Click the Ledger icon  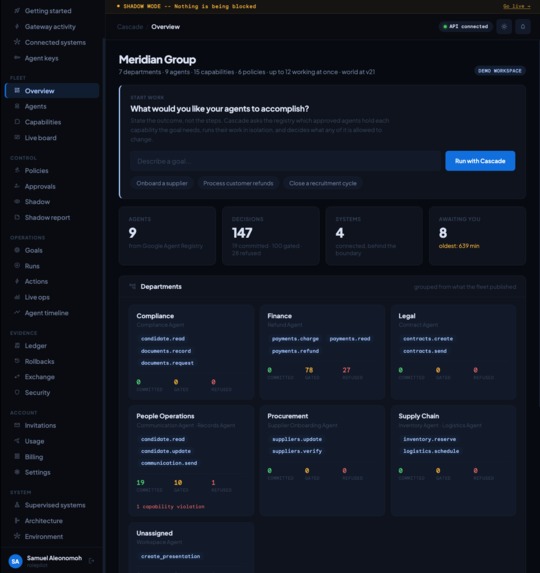(x=17, y=345)
